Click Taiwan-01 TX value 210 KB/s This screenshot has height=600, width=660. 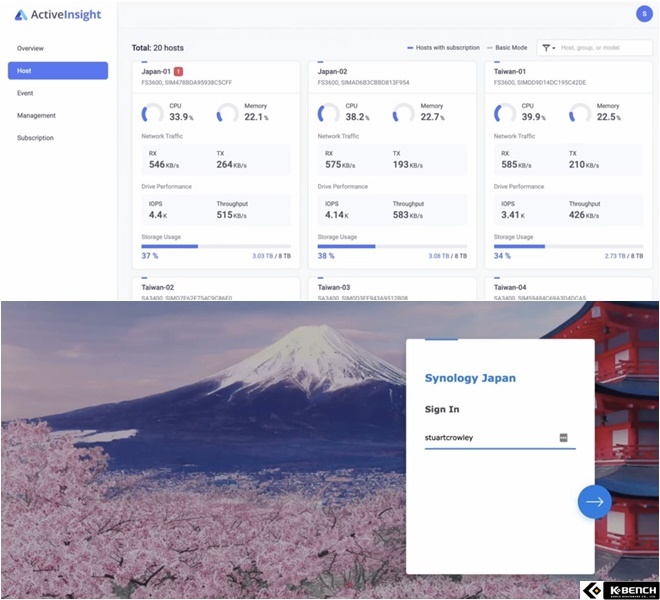point(584,165)
